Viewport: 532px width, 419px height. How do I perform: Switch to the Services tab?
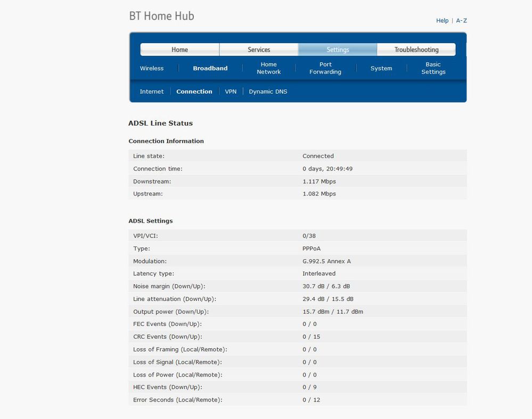259,50
